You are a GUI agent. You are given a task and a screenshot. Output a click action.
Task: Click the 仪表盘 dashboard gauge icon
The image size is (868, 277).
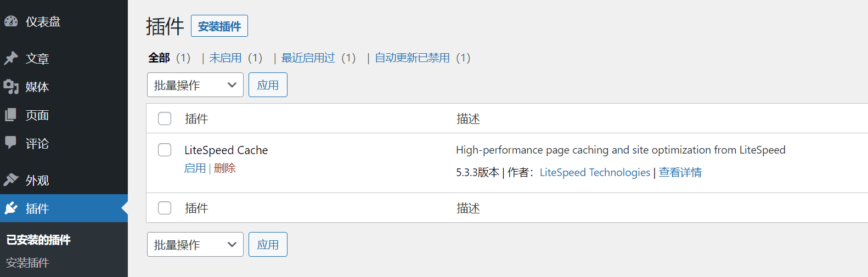(11, 21)
